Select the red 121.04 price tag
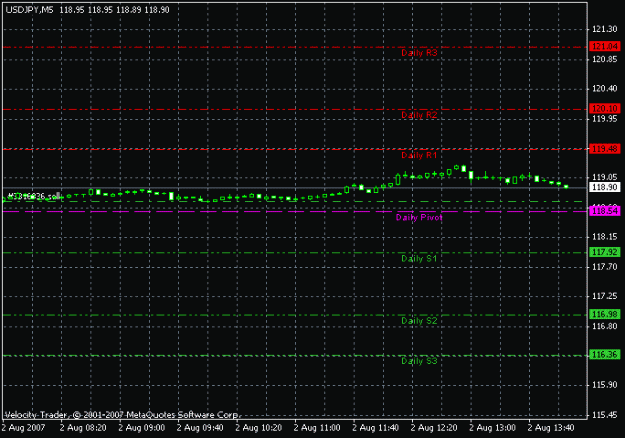625x438 pixels. [605, 47]
